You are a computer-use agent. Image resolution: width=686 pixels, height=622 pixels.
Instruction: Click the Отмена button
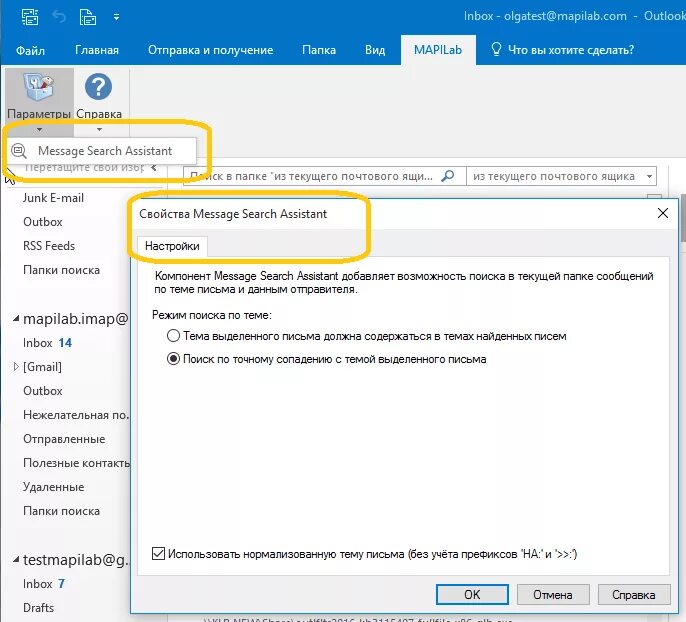(x=553, y=594)
